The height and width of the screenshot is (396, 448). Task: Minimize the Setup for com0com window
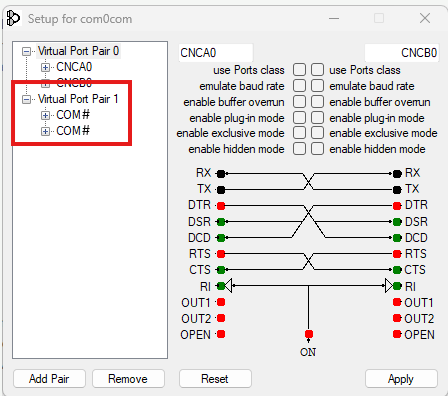(334, 18)
